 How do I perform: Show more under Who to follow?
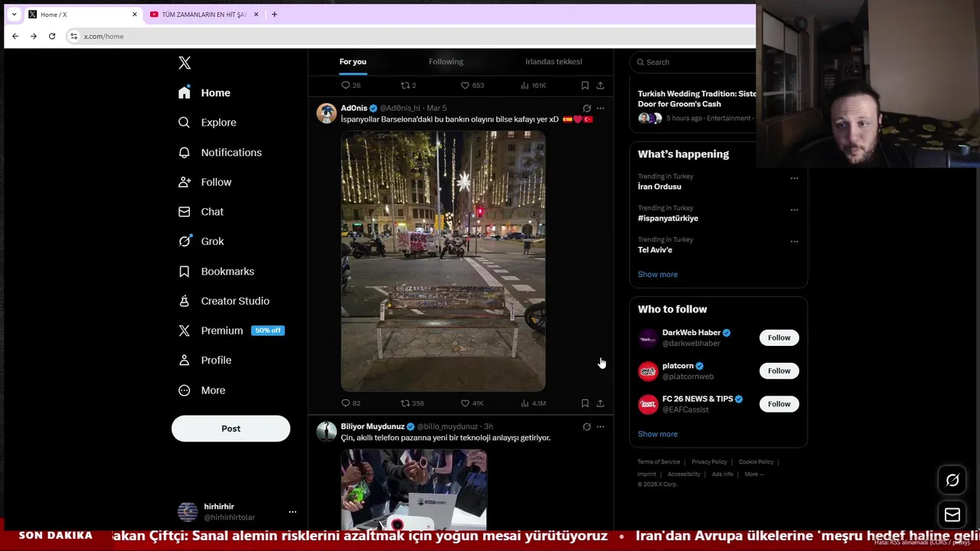(x=658, y=434)
